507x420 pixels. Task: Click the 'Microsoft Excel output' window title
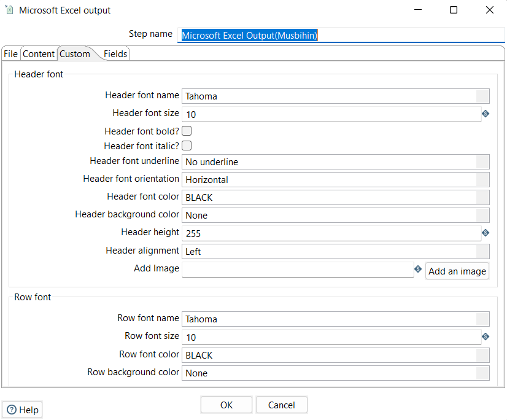(64, 10)
